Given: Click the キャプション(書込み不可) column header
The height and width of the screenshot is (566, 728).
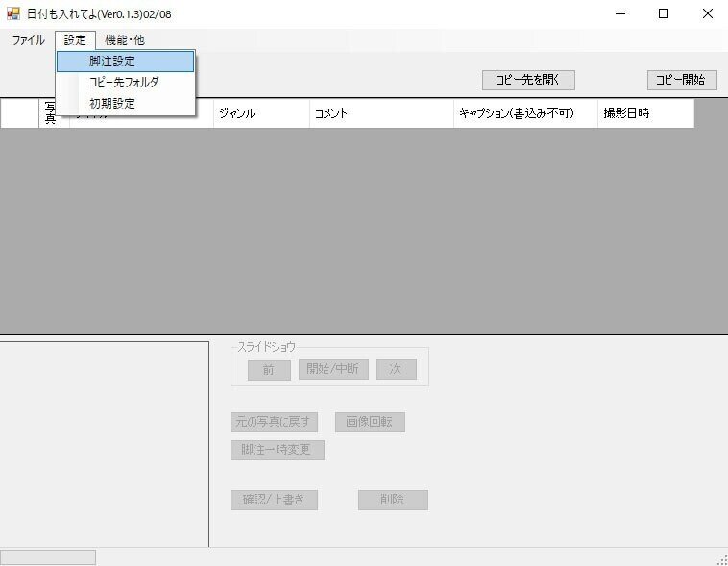Looking at the screenshot, I should (525, 113).
